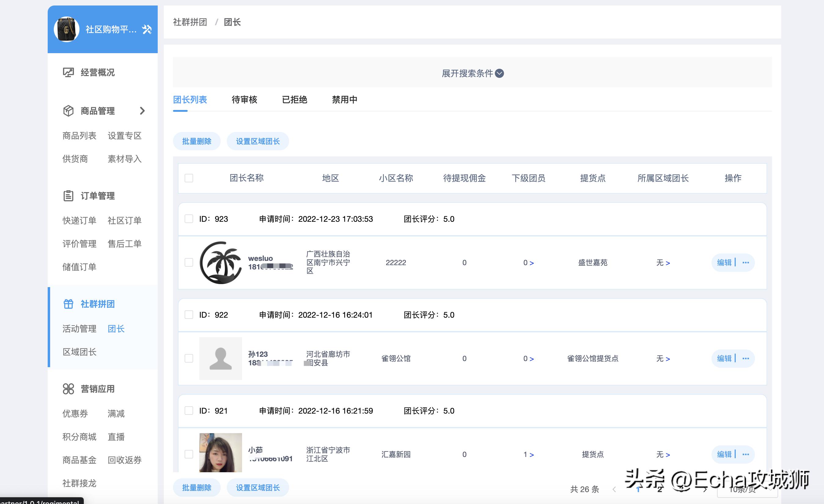Open more actions via ellipsis on ID 923 row
This screenshot has height=504, width=824.
coord(746,263)
